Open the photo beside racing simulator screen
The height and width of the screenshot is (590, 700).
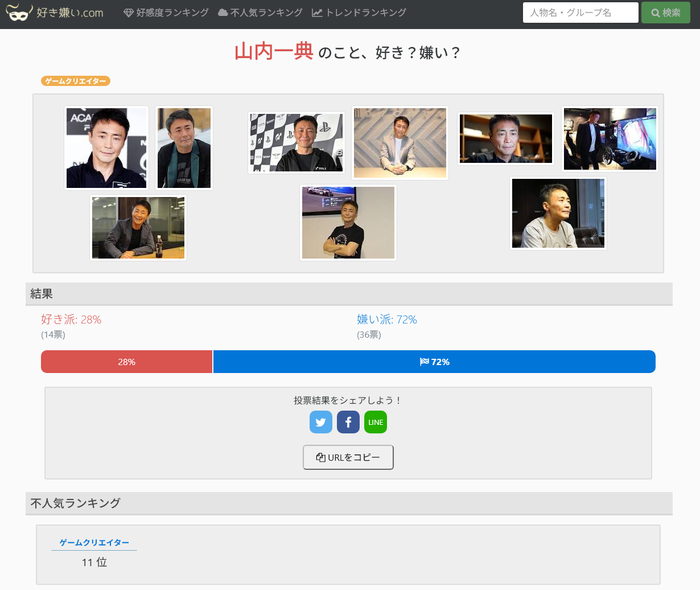(x=610, y=139)
